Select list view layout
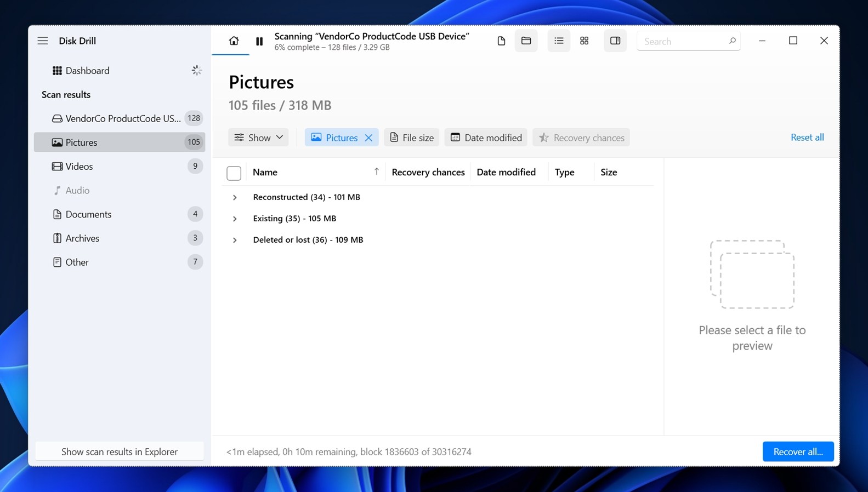The image size is (868, 492). click(x=559, y=41)
